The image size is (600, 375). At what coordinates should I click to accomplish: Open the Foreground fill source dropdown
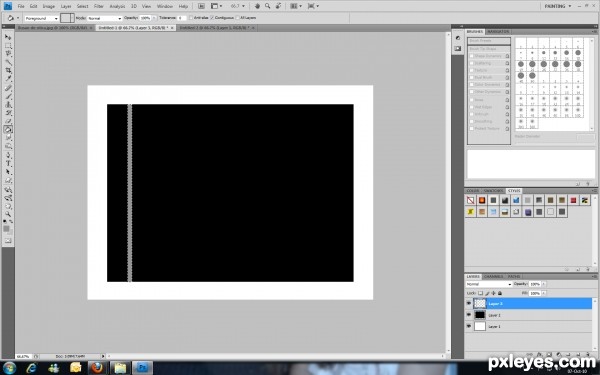(41, 18)
